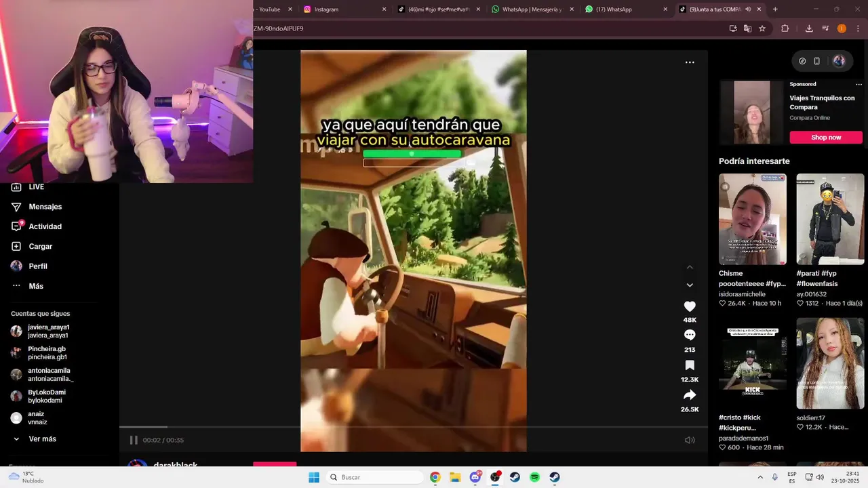868x488 pixels.
Task: Click the install app icon in address bar
Action: pos(733,28)
